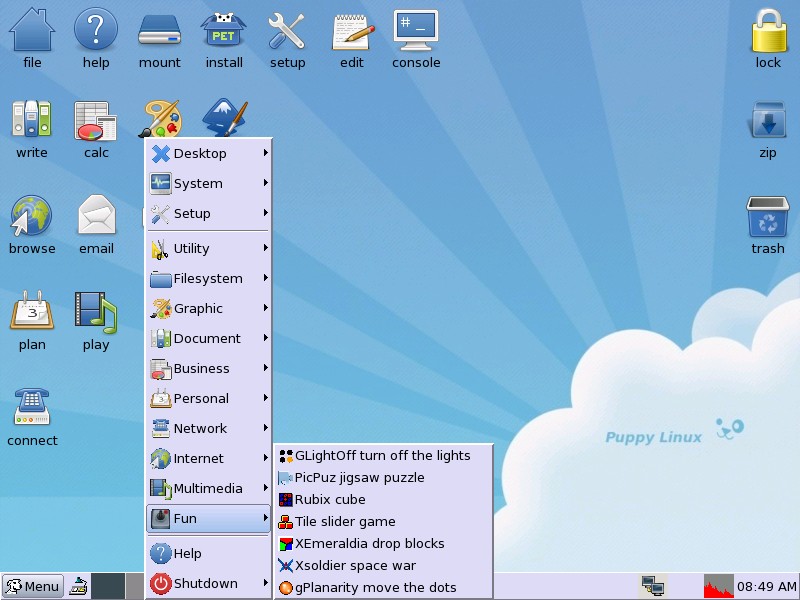This screenshot has width=800, height=600.
Task: Expand the Filesystem submenu
Action: pos(209,278)
